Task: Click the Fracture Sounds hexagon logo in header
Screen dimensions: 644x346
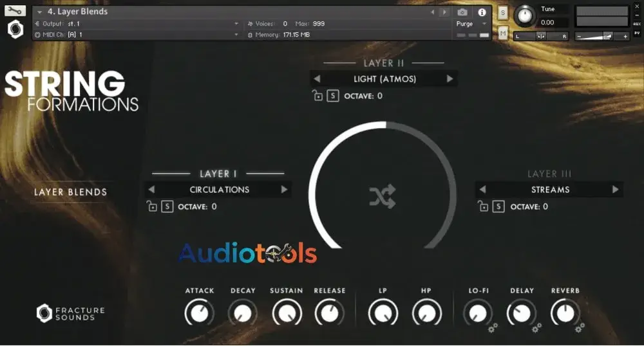Action: pyautogui.click(x=15, y=30)
